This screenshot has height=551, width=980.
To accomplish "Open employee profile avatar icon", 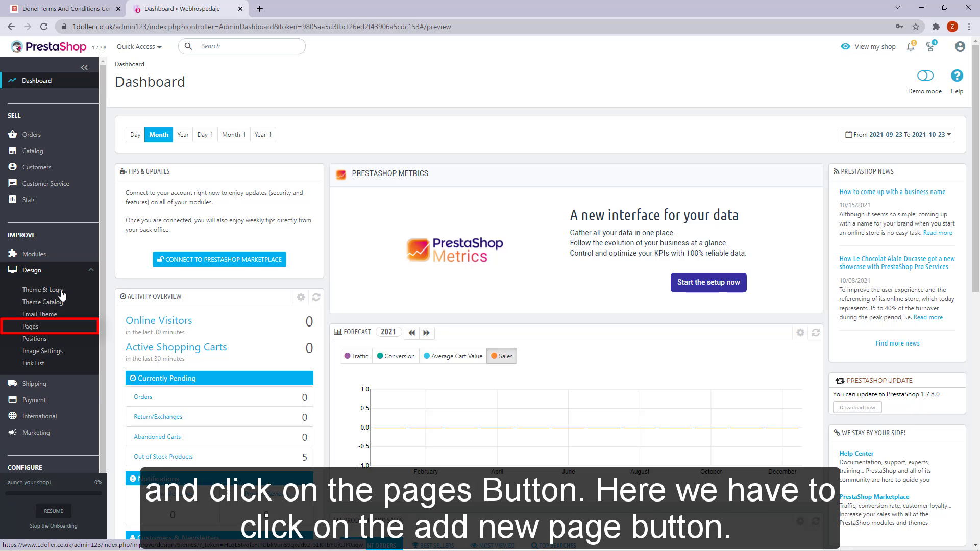I will tap(960, 46).
